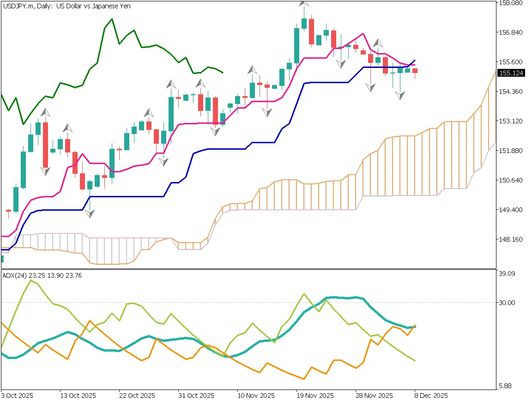Select the down fractal arrow under the big red October candle

[45, 171]
